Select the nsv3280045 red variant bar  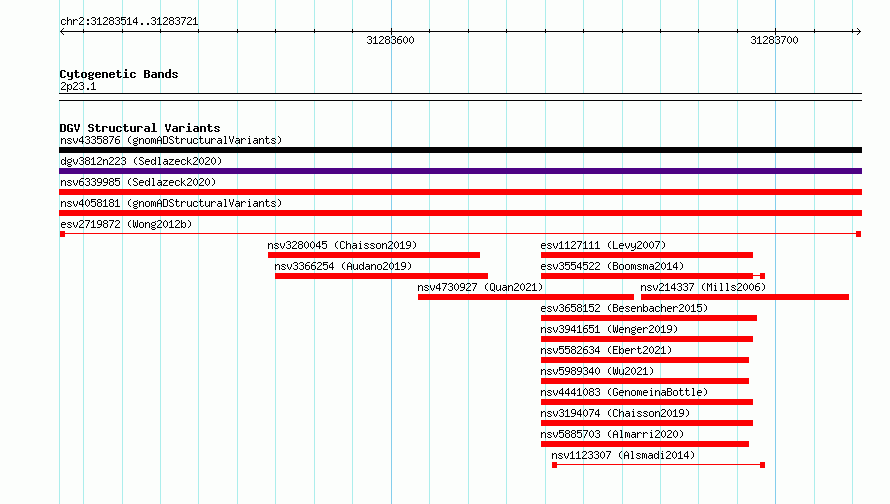tap(374, 255)
